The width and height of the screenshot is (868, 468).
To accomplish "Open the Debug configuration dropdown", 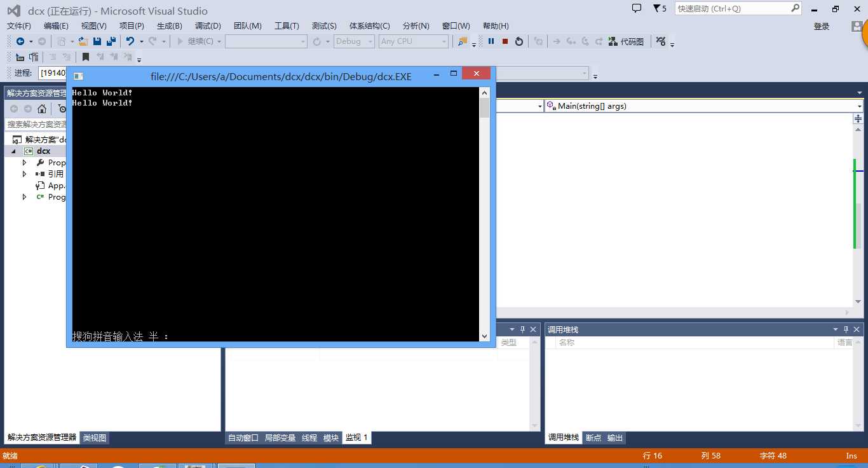I will [355, 41].
